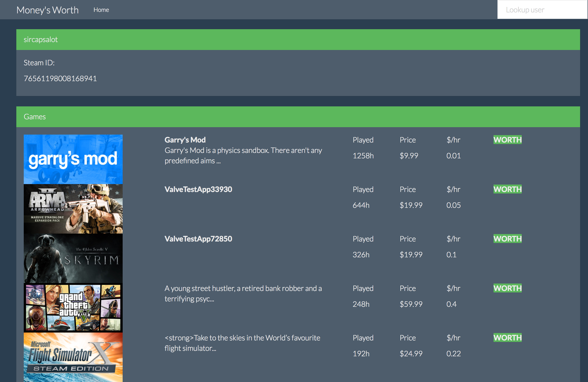This screenshot has height=382, width=588.
Task: Click the Money's Worth brand logo
Action: coord(47,10)
